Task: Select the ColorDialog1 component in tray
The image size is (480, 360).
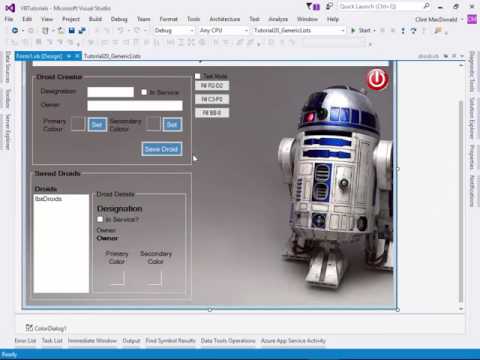Action: tap(46, 328)
